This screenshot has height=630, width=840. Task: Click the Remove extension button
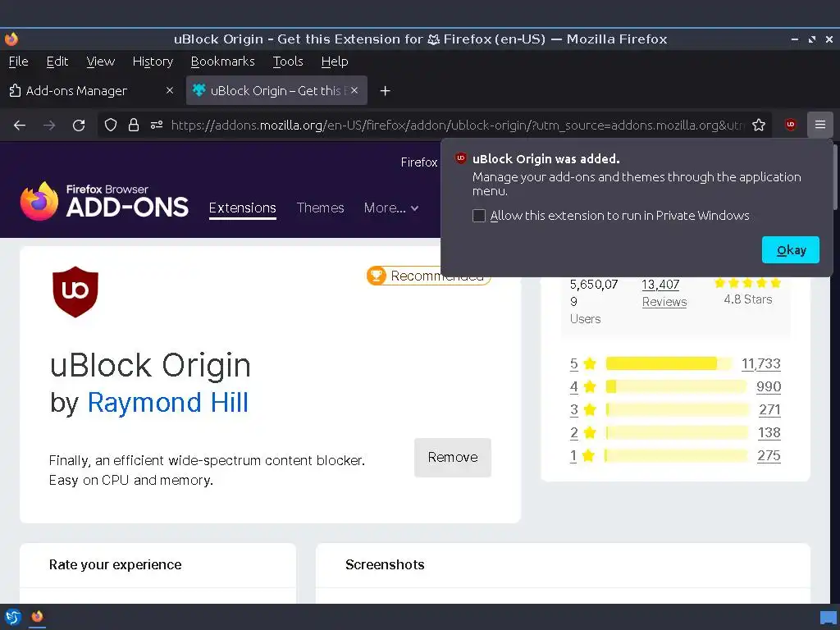(453, 458)
